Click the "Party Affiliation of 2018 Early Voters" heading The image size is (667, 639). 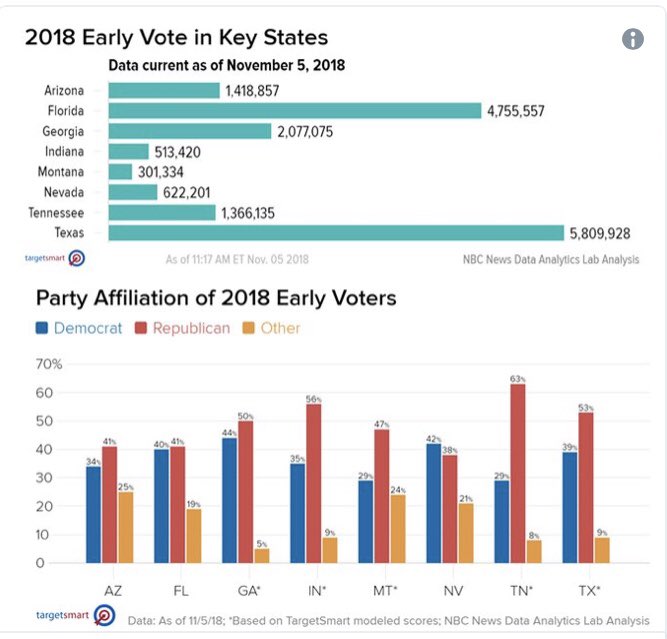[216, 298]
